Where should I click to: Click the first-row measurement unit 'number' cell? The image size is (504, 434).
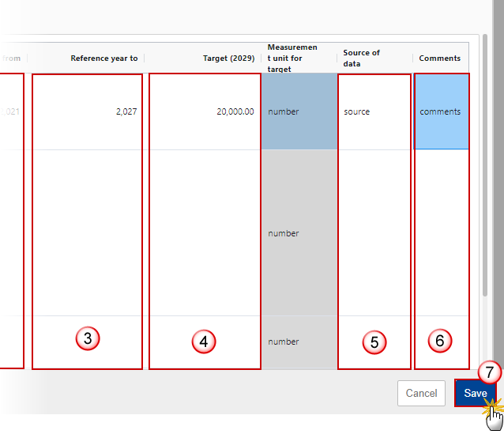[x=299, y=111]
